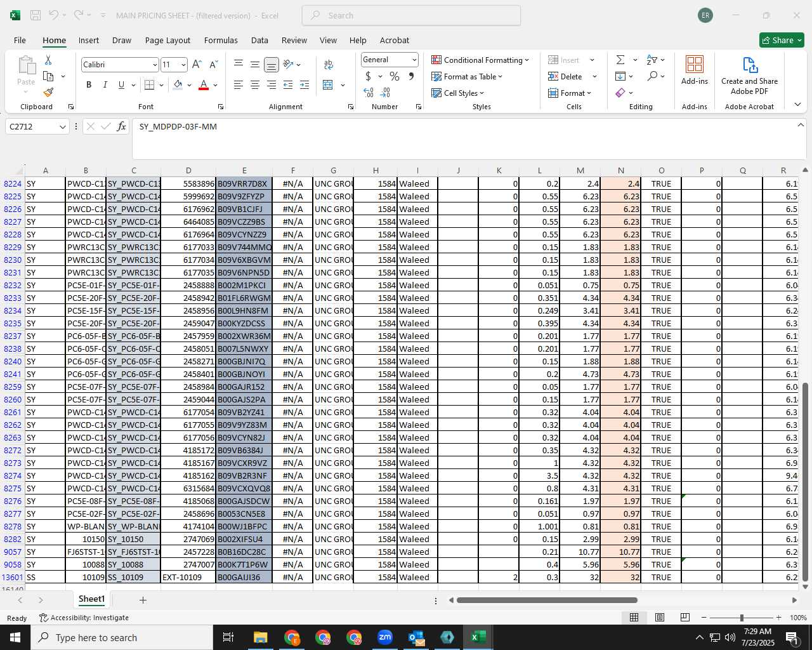Toggle Bold formatting
This screenshot has width=812, height=650.
89,84
